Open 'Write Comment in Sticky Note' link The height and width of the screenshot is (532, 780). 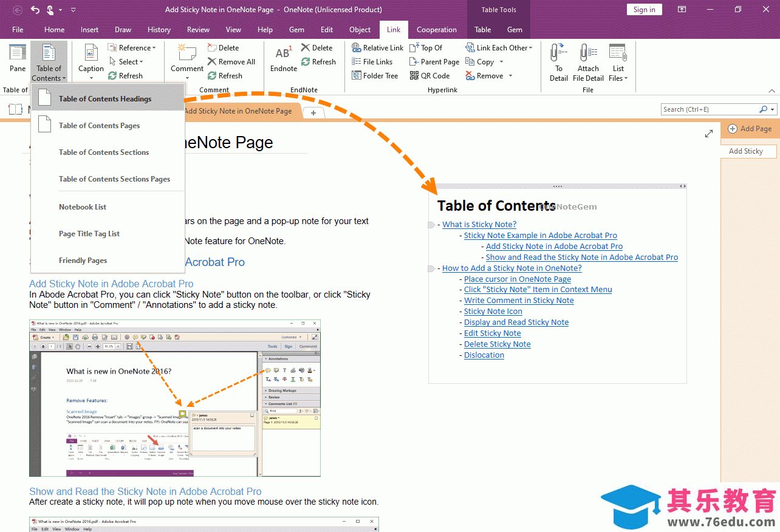tap(519, 301)
